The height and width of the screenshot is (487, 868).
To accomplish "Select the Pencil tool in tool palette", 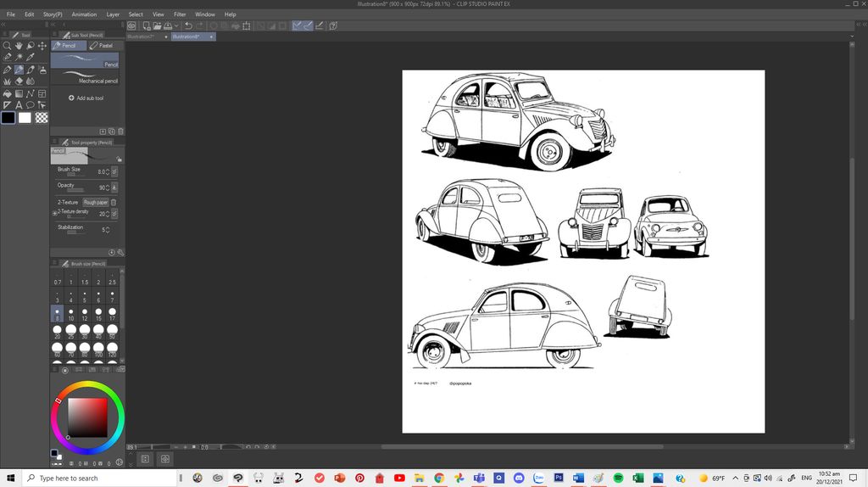I will pyautogui.click(x=19, y=70).
